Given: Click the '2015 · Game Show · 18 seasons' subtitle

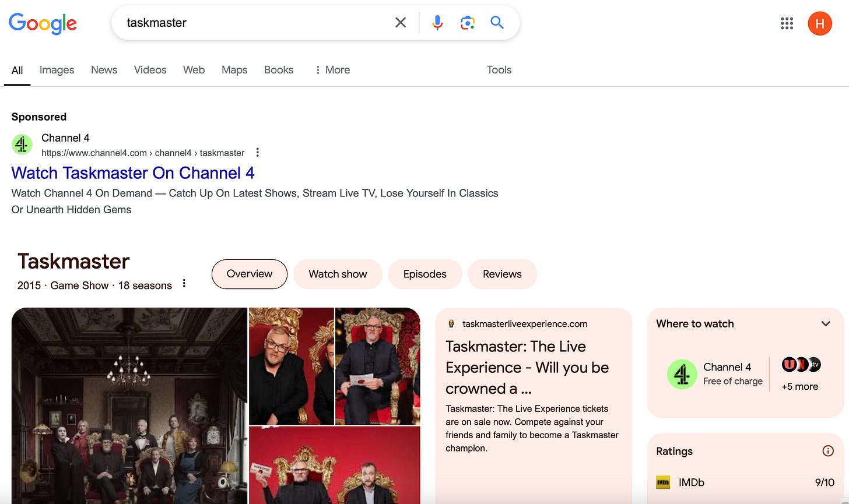Looking at the screenshot, I should (94, 286).
